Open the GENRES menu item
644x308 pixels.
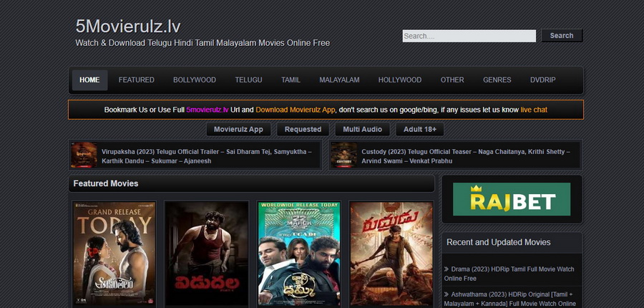pos(497,80)
